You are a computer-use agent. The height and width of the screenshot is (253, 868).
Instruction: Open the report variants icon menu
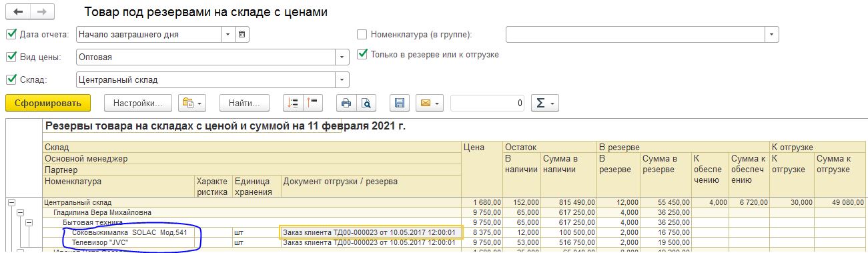tap(193, 103)
